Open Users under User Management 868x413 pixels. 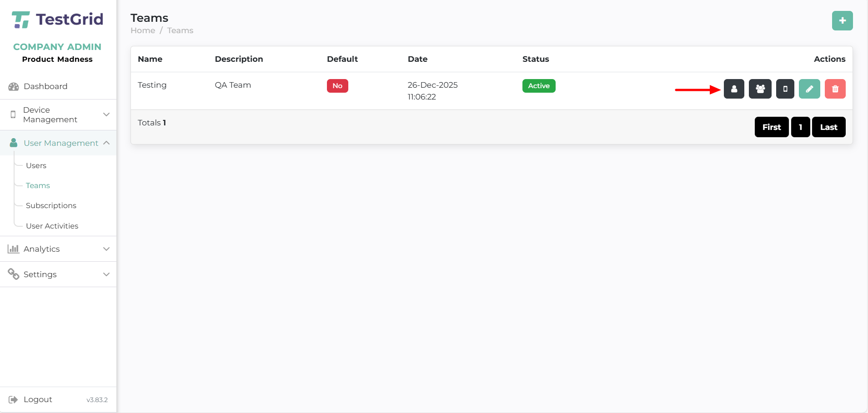(x=36, y=165)
